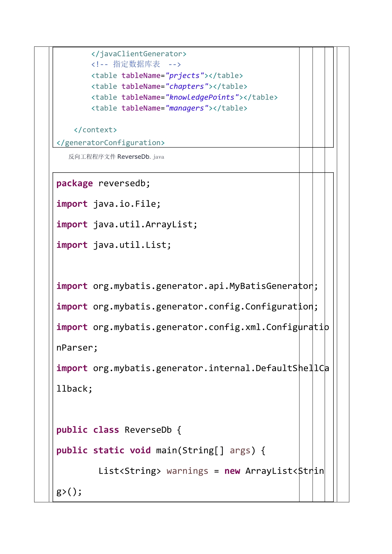Screen dimensions: 392x554
Task: Click the closing generatorConfiguration tag
Action: 110,143
